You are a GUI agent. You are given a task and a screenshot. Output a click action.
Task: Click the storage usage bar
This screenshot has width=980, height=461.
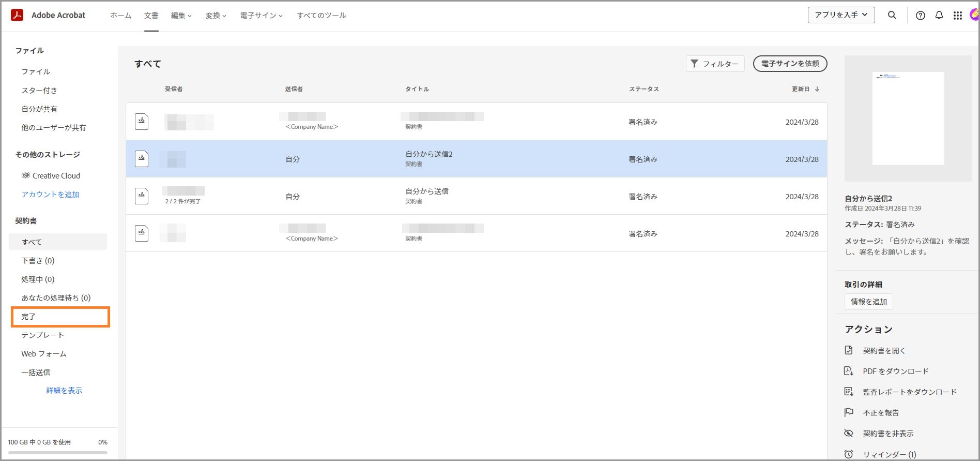pyautogui.click(x=58, y=452)
